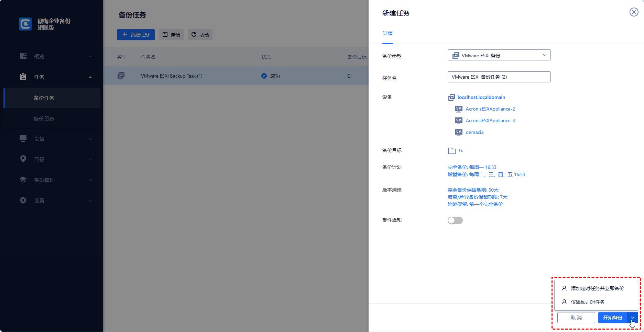644x332 pixels.
Task: Click the VM icon beside demacia
Action: coord(459,132)
